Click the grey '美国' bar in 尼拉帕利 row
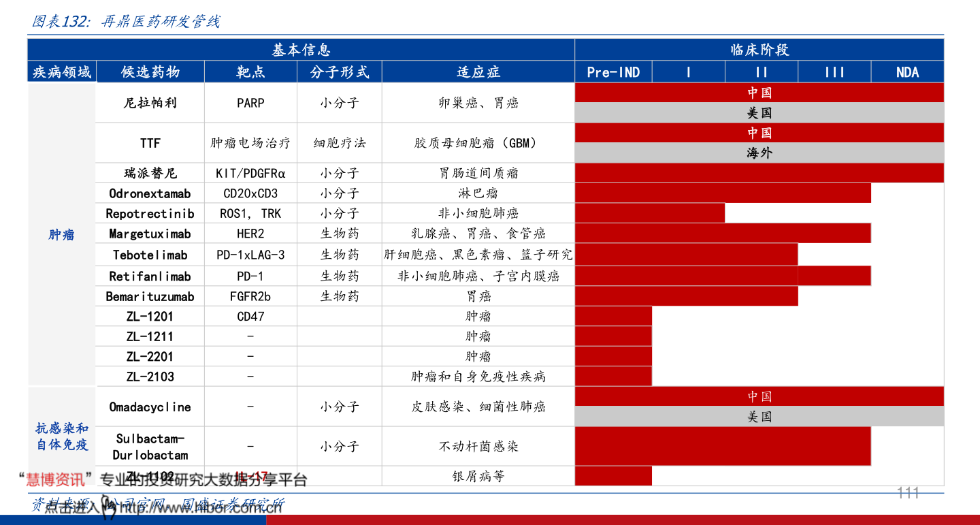 [759, 112]
